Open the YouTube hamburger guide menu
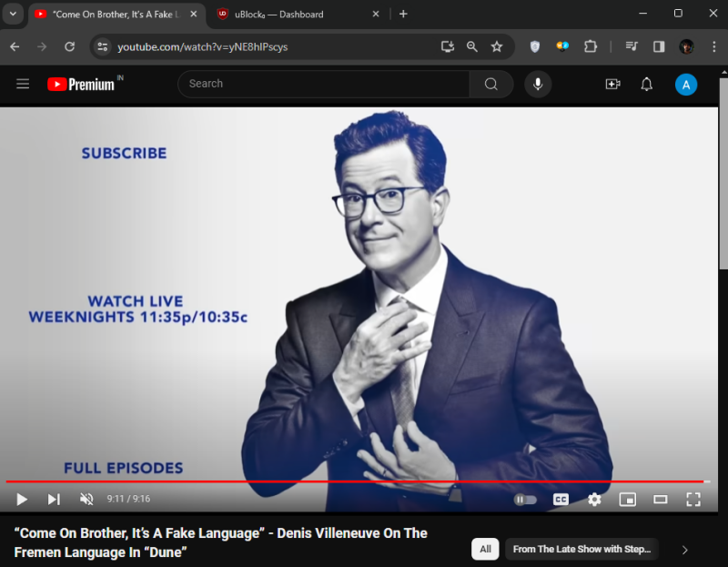The image size is (728, 567). [x=23, y=84]
